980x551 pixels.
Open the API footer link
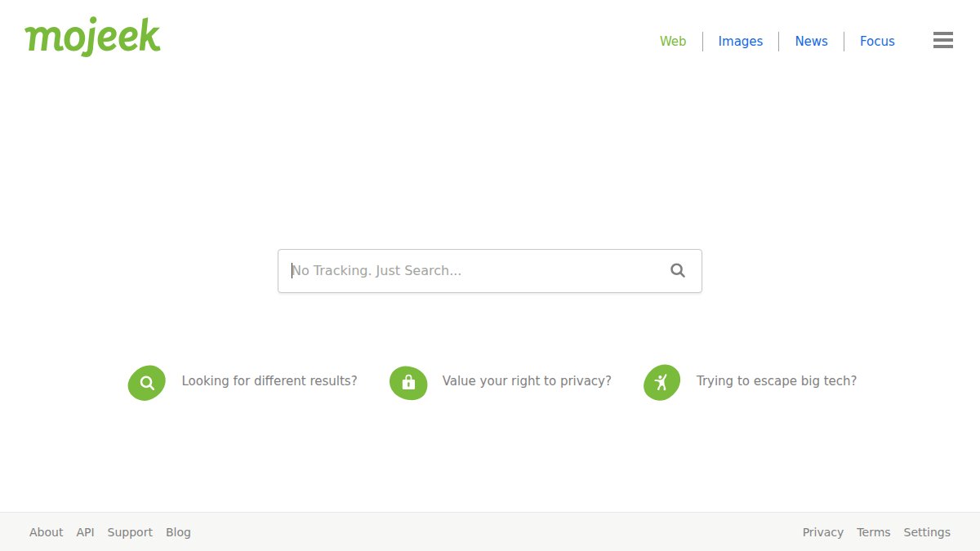[86, 532]
